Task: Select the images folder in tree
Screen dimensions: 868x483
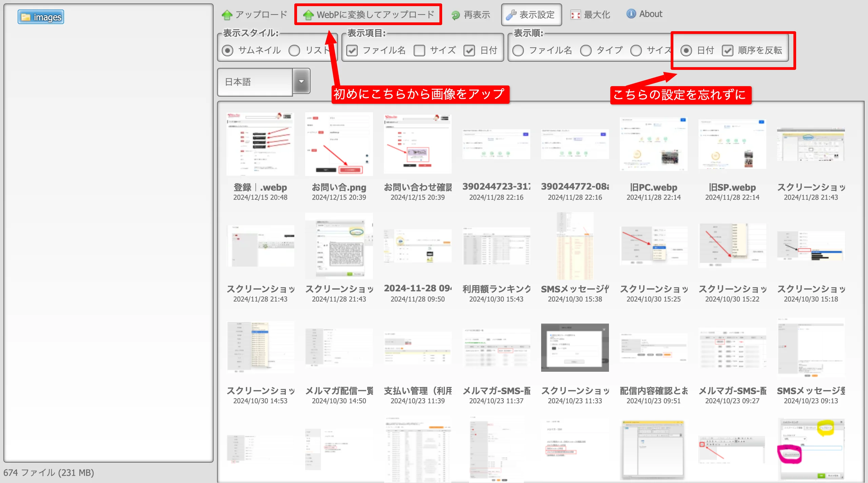Action: (x=41, y=17)
